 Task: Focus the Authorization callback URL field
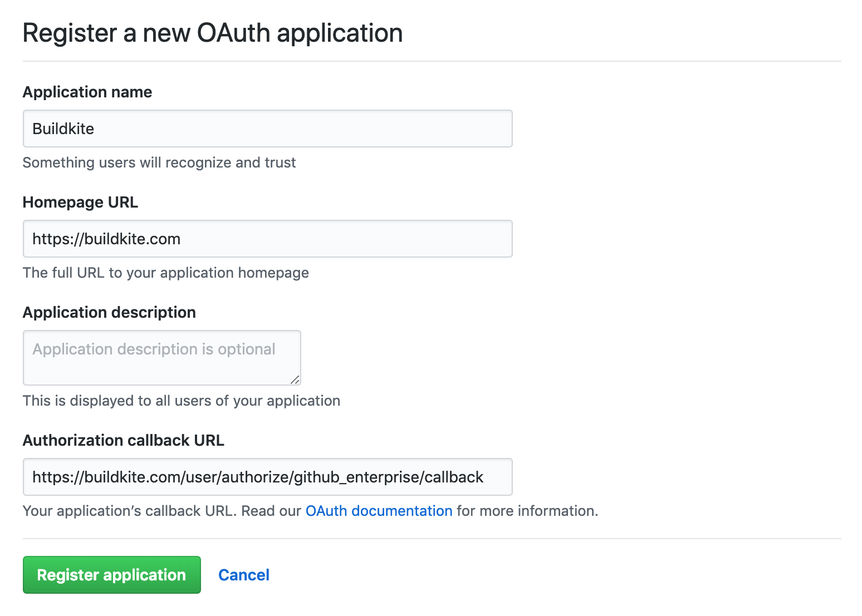click(x=267, y=477)
